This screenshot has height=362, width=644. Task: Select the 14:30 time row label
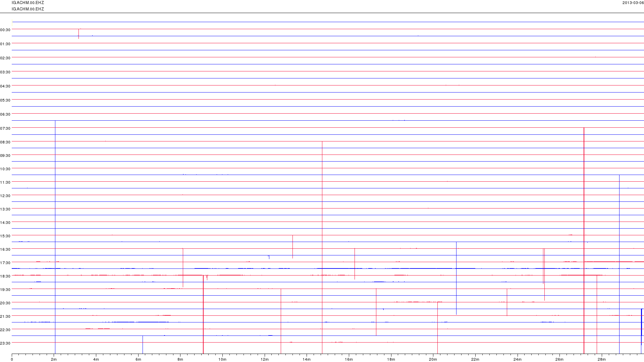[x=5, y=223]
